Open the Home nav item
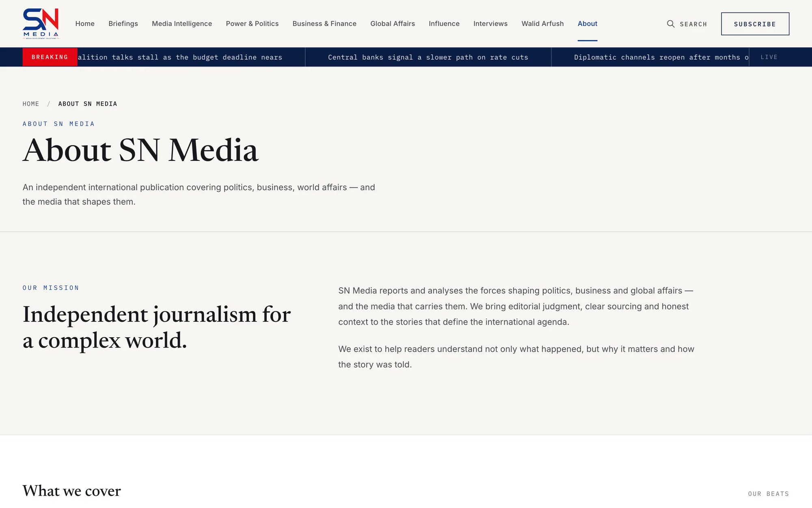Viewport: 812px width, 508px height. pos(85,24)
